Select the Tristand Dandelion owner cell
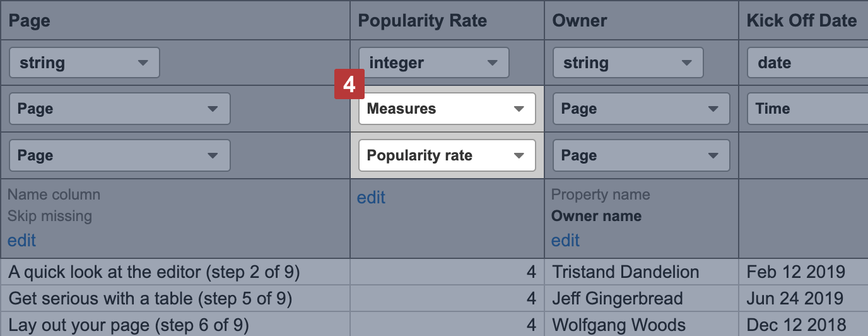 pyautogui.click(x=625, y=272)
